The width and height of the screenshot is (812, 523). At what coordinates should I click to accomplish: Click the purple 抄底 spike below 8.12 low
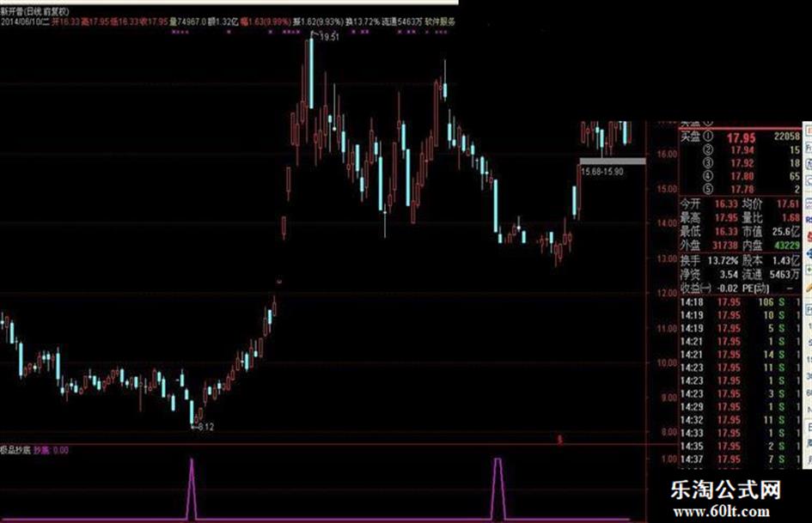[x=192, y=488]
